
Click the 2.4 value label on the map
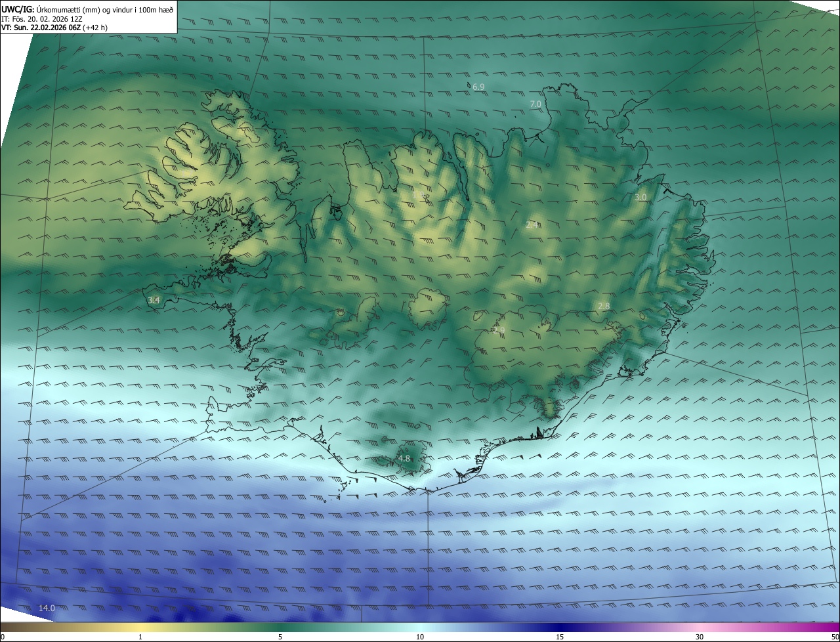click(x=532, y=225)
